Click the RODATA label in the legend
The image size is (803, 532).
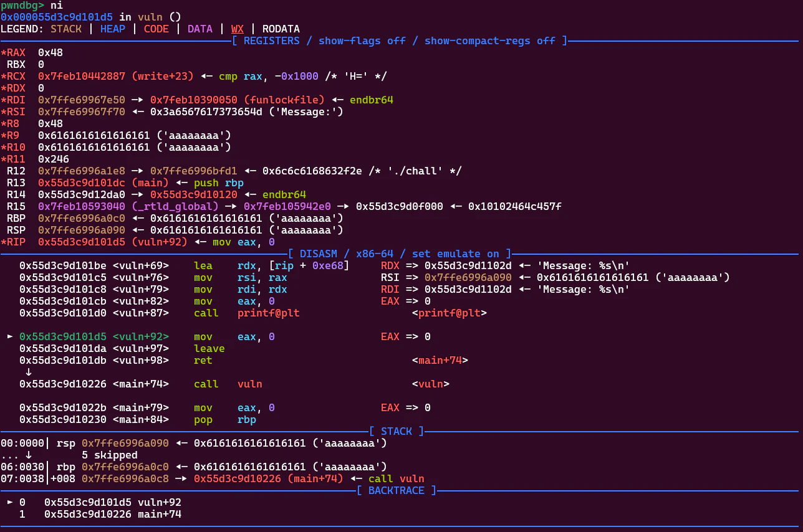tap(281, 29)
